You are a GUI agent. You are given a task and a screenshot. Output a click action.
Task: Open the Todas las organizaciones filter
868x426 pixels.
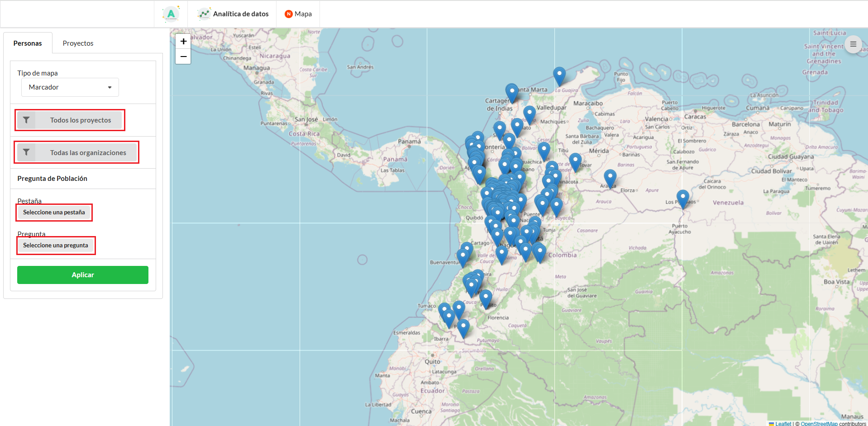(x=88, y=153)
